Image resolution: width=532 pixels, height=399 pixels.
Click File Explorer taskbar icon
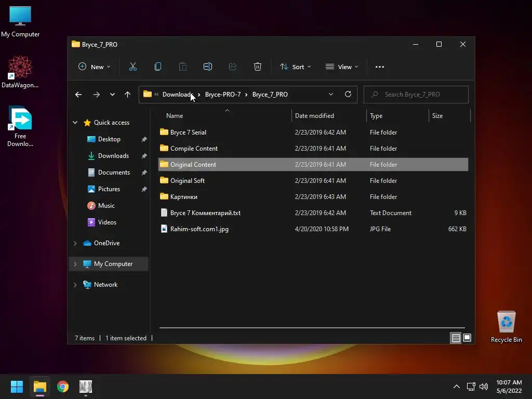pos(40,387)
